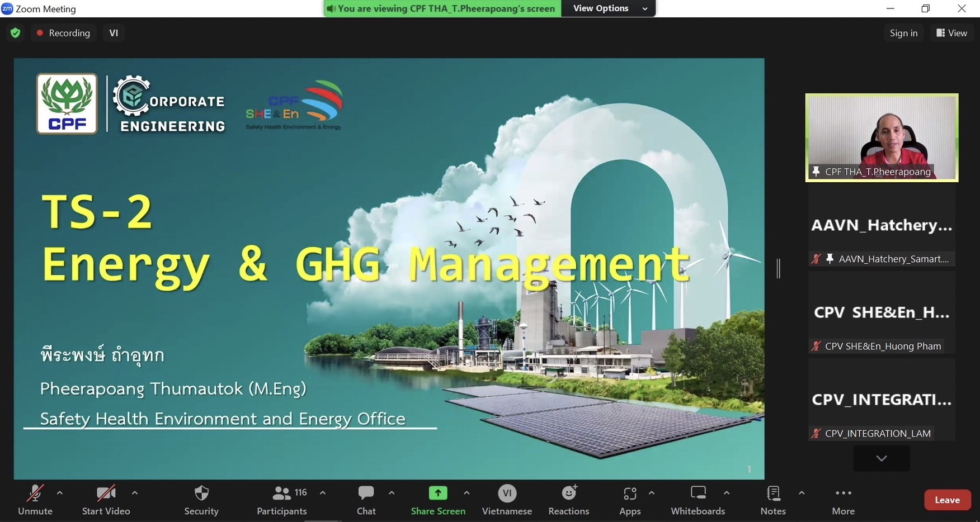The image size is (980, 522).
Task: Open the View layout menu
Action: (x=952, y=33)
